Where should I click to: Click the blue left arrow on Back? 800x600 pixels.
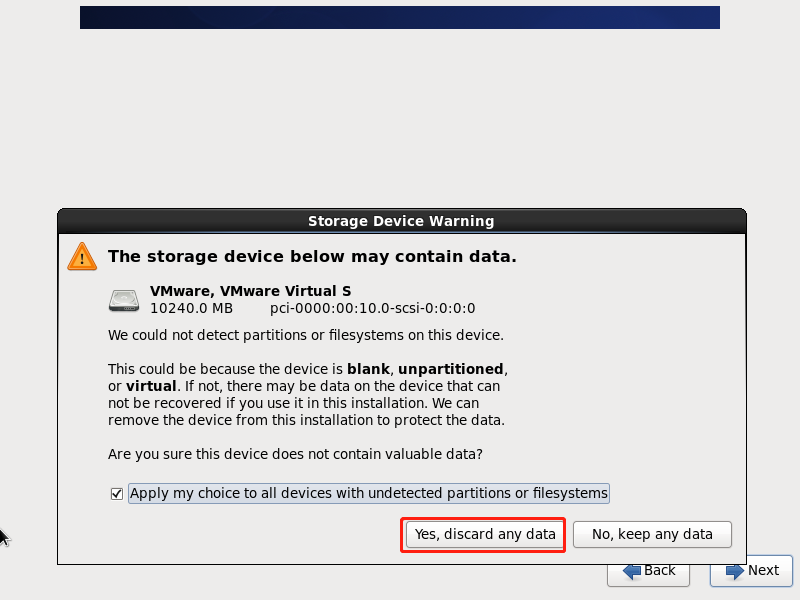pyautogui.click(x=632, y=571)
